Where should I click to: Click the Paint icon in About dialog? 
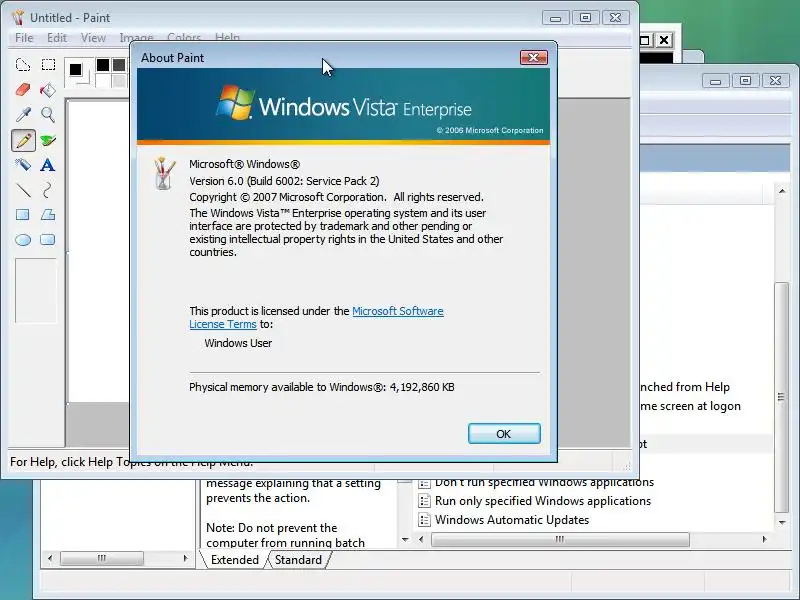[x=164, y=173]
